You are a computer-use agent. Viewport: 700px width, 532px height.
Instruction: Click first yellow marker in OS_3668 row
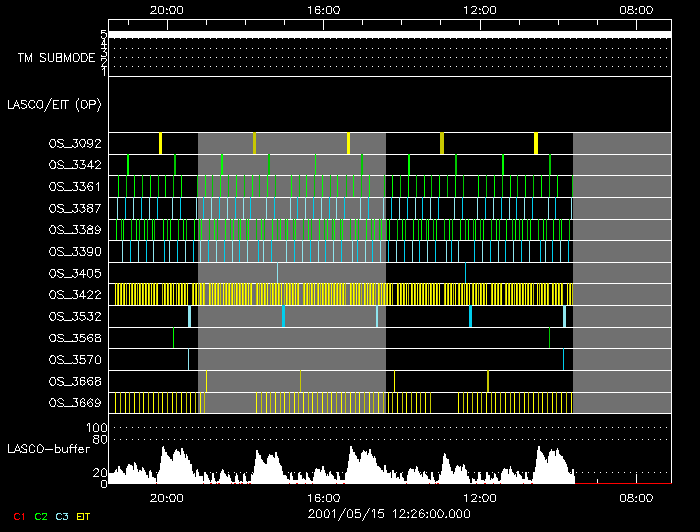[x=206, y=381]
